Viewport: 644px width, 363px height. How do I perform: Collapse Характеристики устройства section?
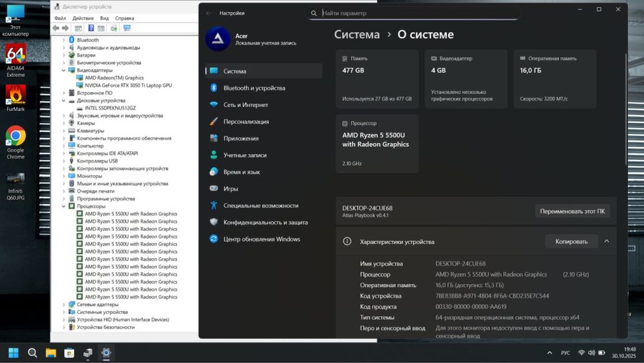pos(607,241)
